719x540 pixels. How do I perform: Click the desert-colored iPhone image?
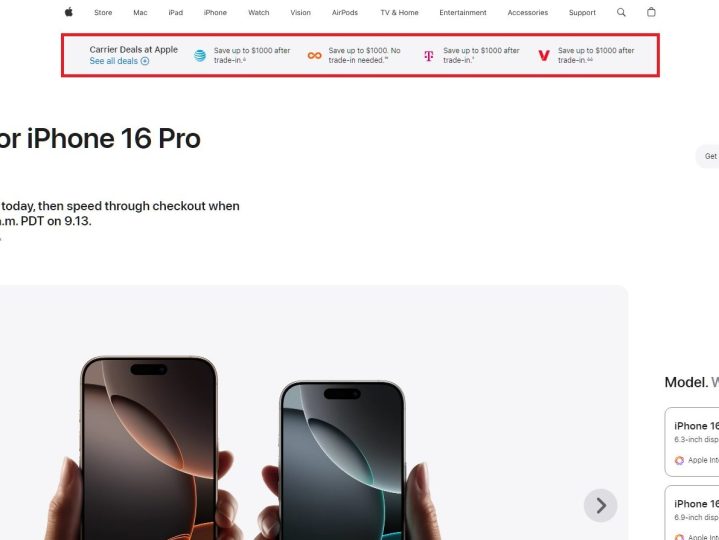(x=149, y=448)
